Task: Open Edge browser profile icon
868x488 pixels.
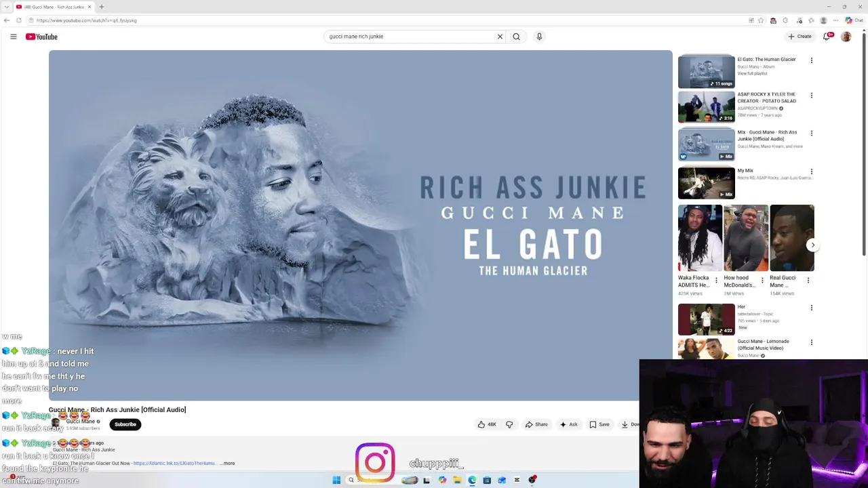Action: click(x=823, y=20)
